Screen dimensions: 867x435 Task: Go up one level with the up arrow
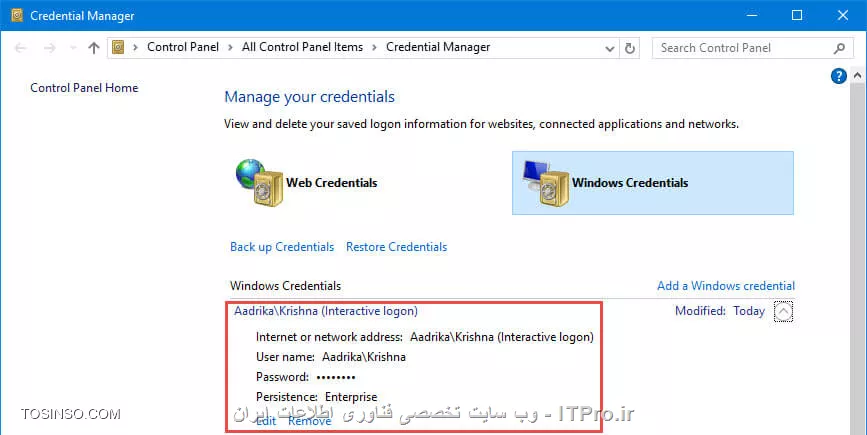pyautogui.click(x=93, y=48)
